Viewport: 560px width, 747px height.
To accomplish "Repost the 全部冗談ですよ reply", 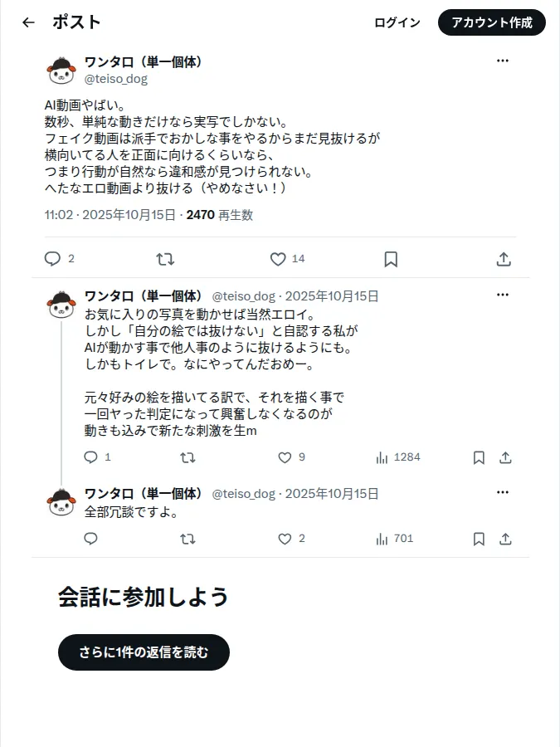I will coord(187,539).
